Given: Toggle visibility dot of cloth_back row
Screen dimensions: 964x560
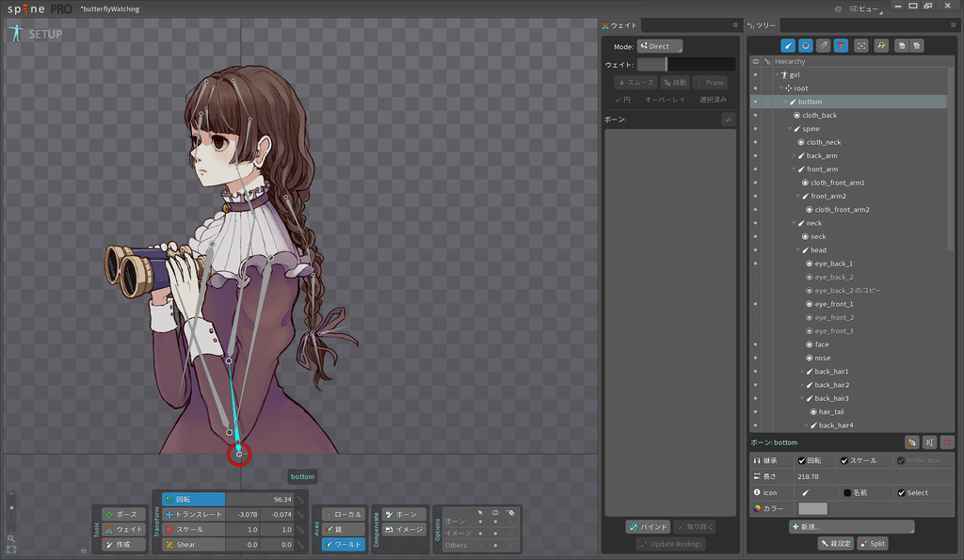Looking at the screenshot, I should pos(756,116).
